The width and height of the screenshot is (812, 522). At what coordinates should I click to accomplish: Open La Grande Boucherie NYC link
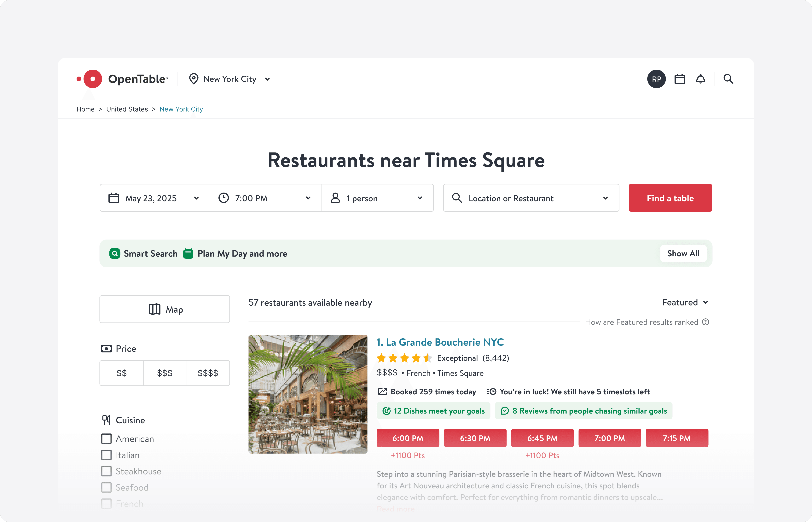(440, 342)
